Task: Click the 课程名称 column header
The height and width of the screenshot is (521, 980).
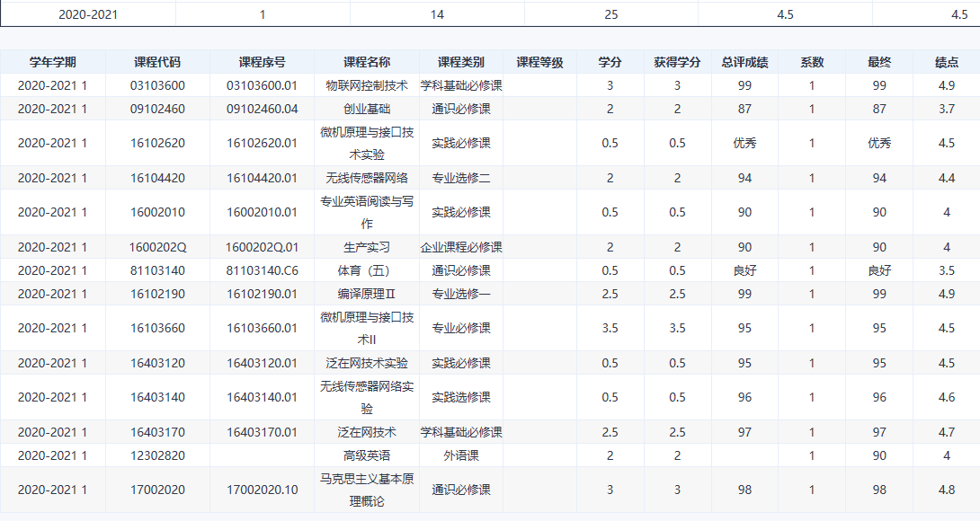Action: 367,63
